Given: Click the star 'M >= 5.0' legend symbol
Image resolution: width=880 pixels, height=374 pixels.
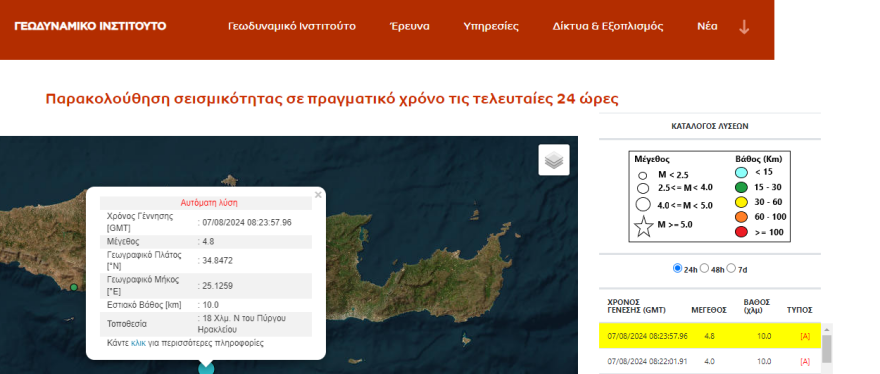Looking at the screenshot, I should 644,226.
